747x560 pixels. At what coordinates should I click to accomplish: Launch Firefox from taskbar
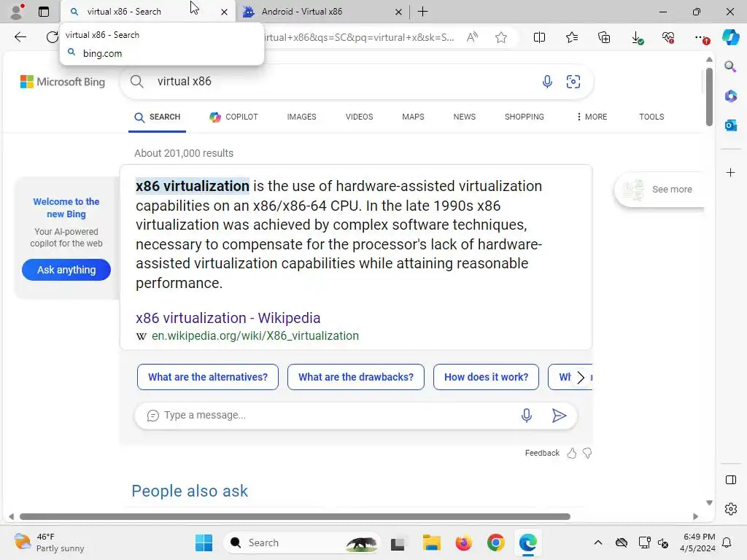tap(463, 542)
